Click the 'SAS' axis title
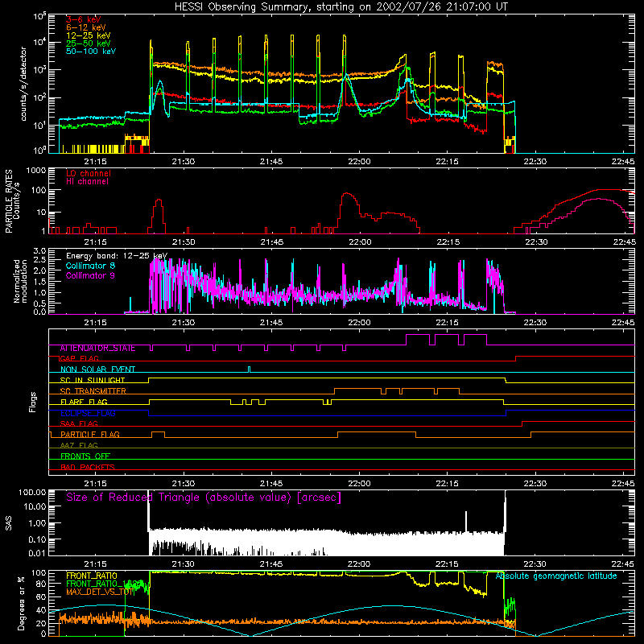Viewport: 644px width, 644px height. click(9, 523)
